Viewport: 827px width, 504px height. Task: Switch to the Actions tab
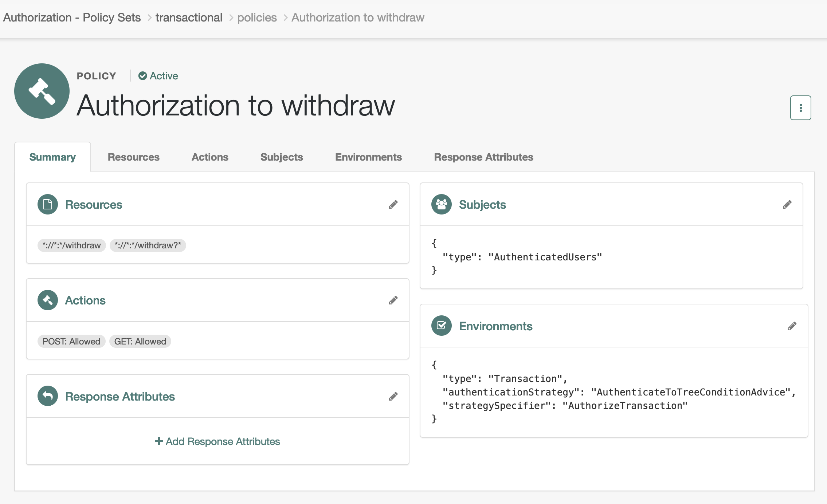(210, 157)
